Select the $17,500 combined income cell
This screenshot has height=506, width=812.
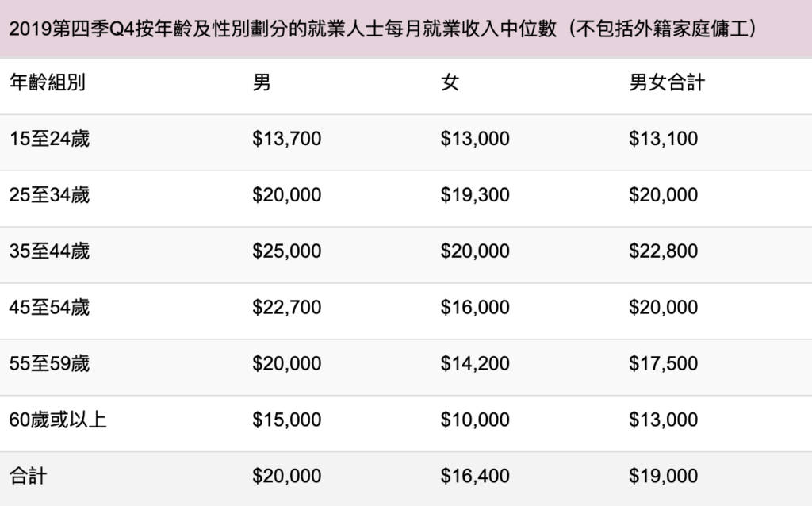[x=664, y=363]
